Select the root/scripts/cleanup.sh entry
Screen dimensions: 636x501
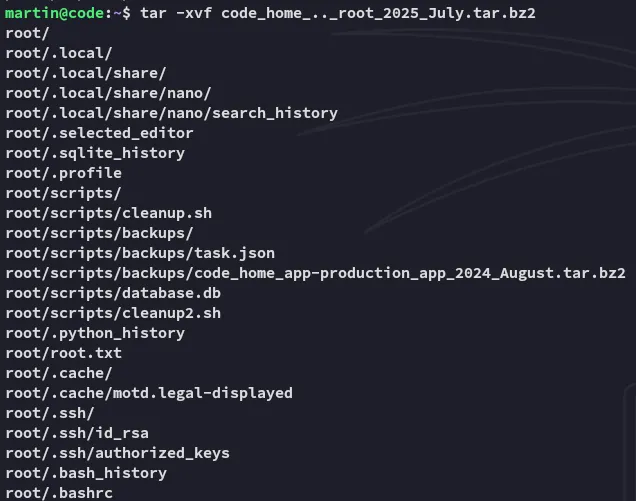point(108,213)
